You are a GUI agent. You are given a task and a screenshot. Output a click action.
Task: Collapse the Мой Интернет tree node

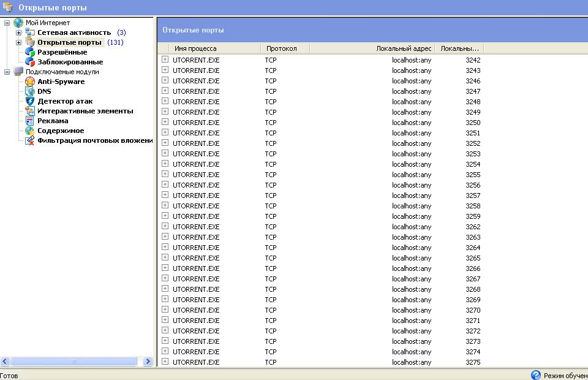click(x=7, y=23)
